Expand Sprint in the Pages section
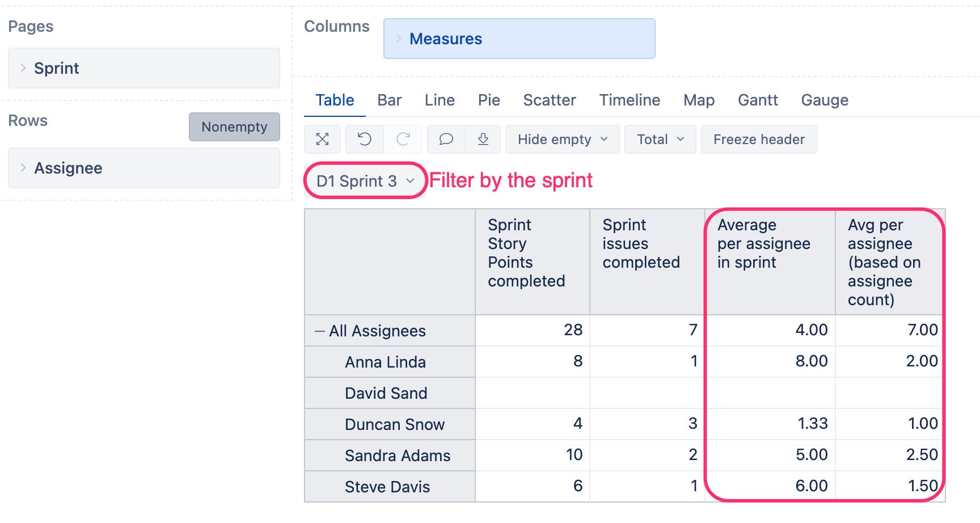The width and height of the screenshot is (980, 523). pyautogui.click(x=23, y=68)
